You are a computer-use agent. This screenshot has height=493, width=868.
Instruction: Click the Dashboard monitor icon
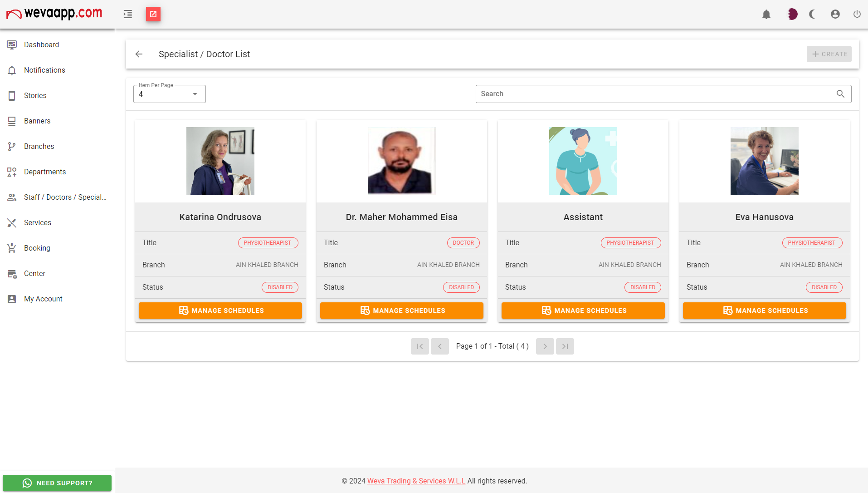click(12, 44)
